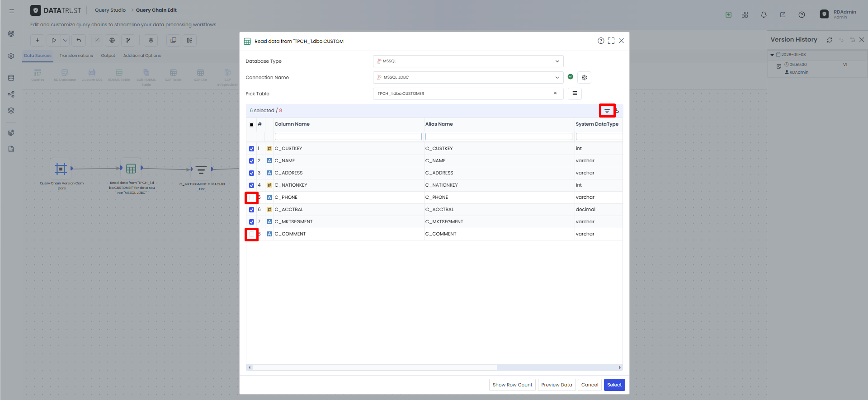Image resolution: width=868 pixels, height=400 pixels.
Task: Uncheck the C_CUSTKEY column checkbox
Action: [251, 149]
